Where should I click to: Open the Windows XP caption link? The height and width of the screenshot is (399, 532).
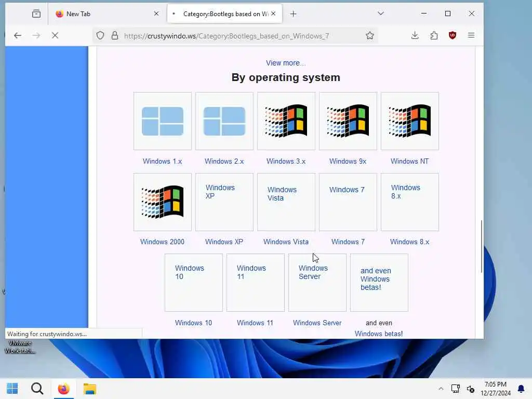[x=224, y=242]
